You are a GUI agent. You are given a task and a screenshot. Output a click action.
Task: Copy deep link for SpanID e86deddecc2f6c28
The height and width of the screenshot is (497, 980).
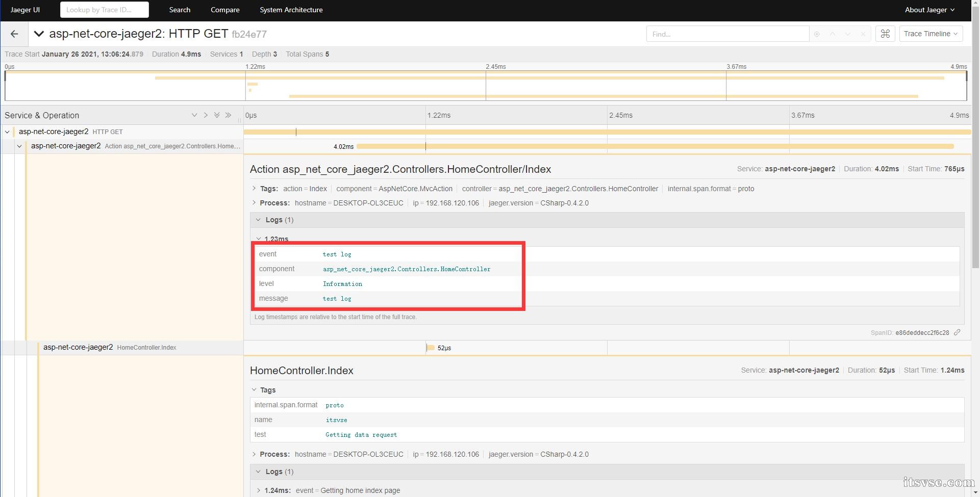[957, 332]
